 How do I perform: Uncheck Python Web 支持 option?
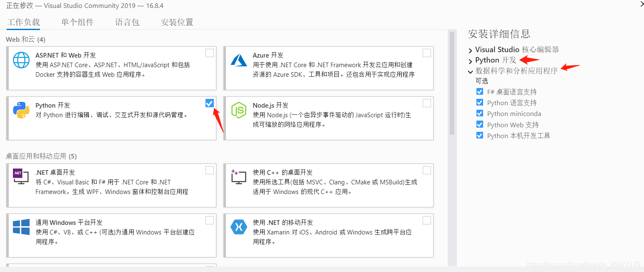(x=480, y=124)
